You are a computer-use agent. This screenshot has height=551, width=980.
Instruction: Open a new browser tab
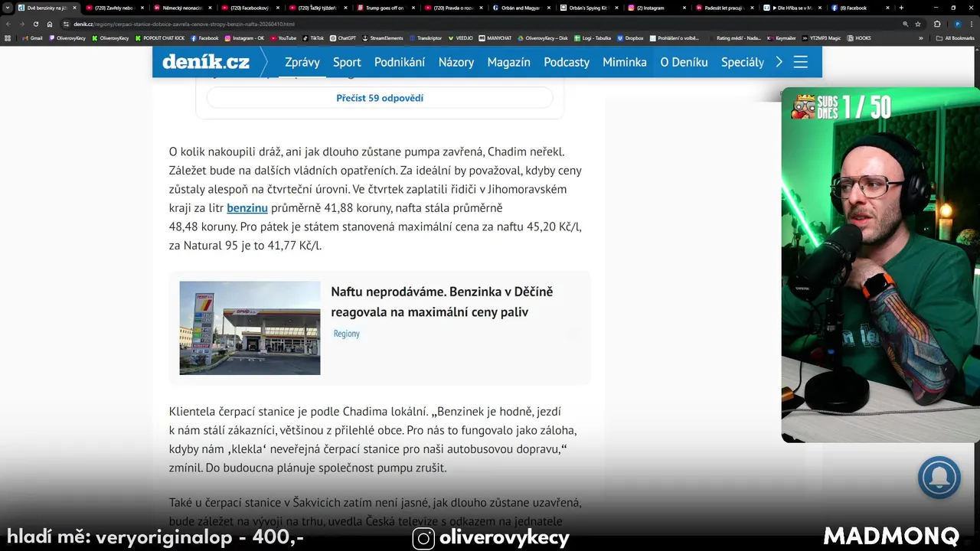coord(901,8)
